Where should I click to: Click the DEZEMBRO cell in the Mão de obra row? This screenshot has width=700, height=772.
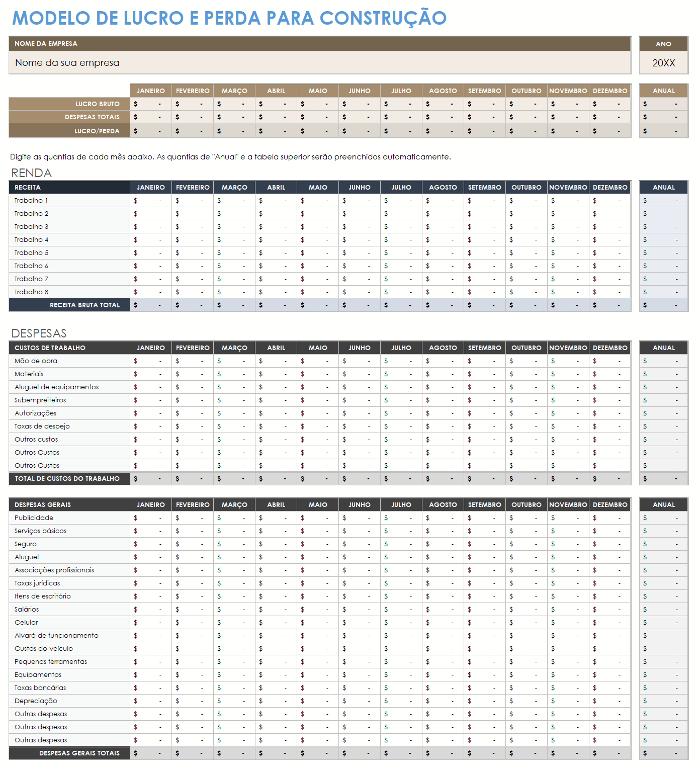[x=610, y=361]
